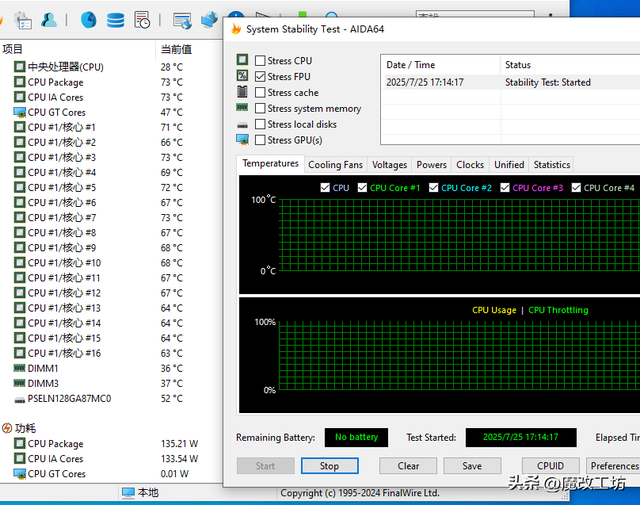
Task: Click the CPU Throttling graph legend label
Action: [558, 310]
